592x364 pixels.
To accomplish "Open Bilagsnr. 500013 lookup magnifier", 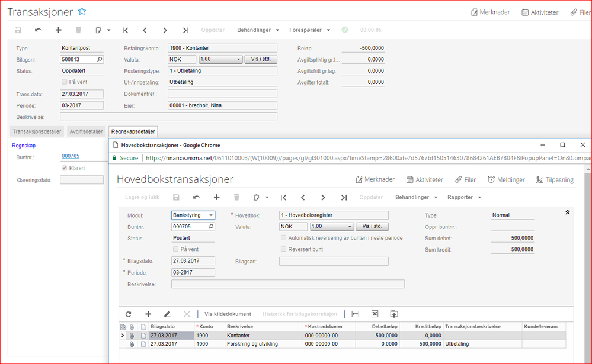I will 100,59.
